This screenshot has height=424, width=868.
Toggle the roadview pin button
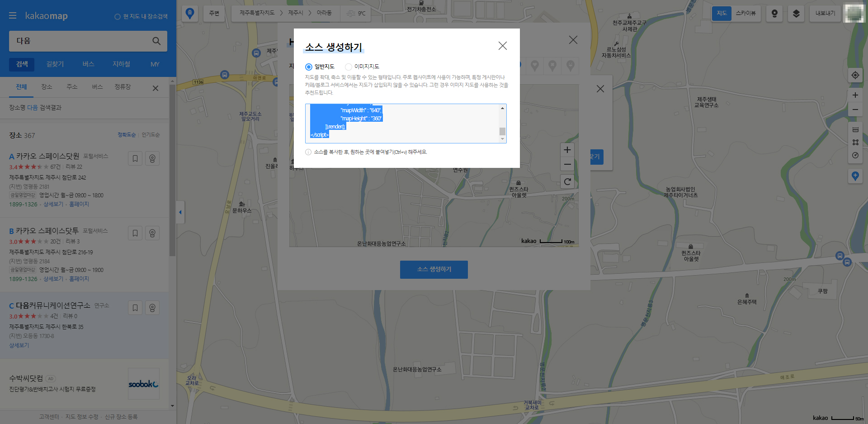(774, 14)
